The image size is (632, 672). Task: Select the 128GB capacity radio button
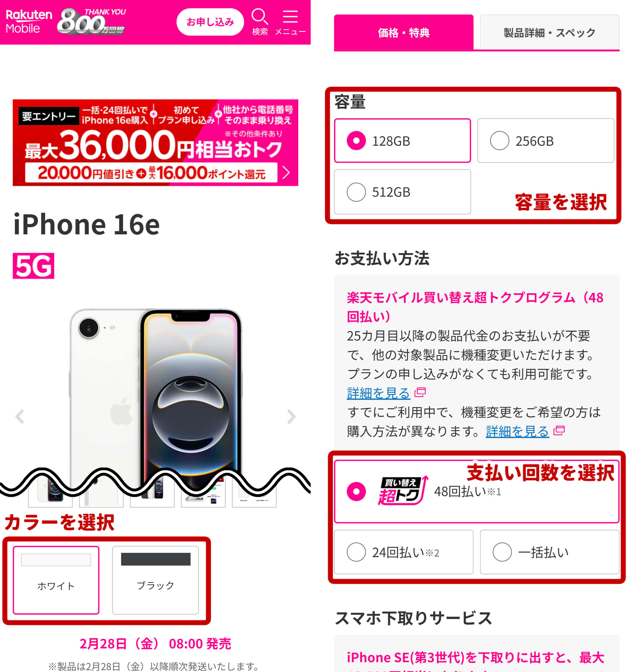pyautogui.click(x=356, y=141)
